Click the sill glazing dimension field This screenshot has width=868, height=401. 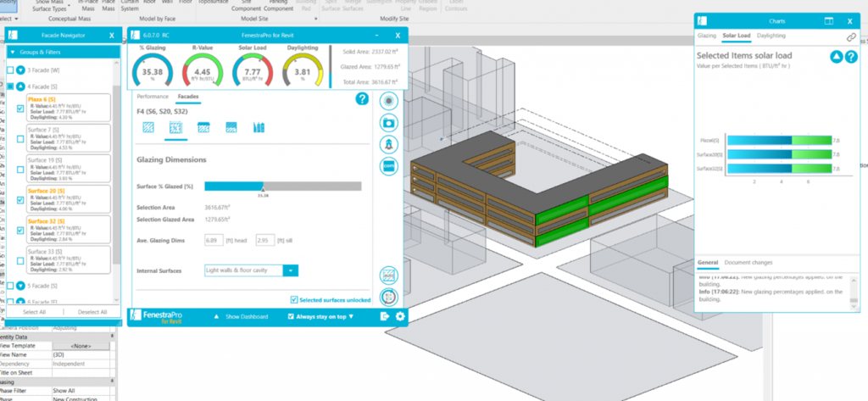264,241
